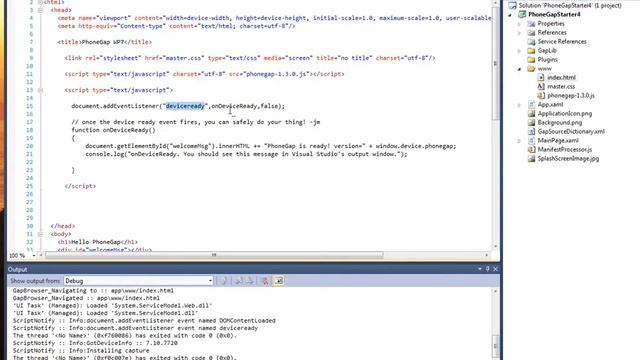The width and height of the screenshot is (640, 360).
Task: Toggle Word Wrap in Output toolbar
Action: [x=278, y=281]
